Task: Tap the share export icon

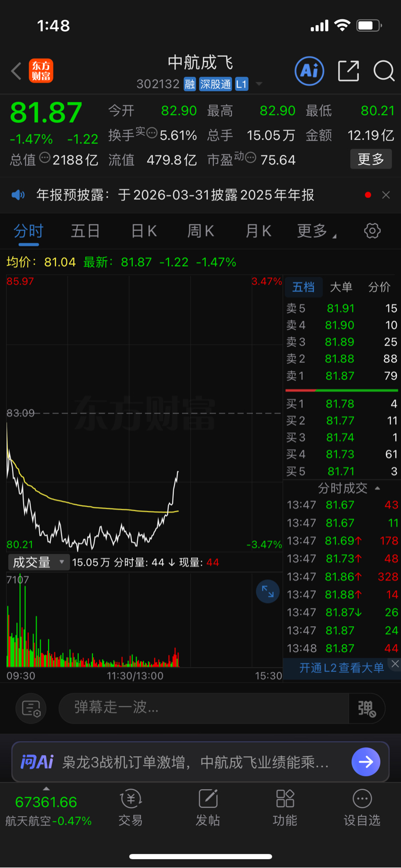Action: (x=349, y=71)
